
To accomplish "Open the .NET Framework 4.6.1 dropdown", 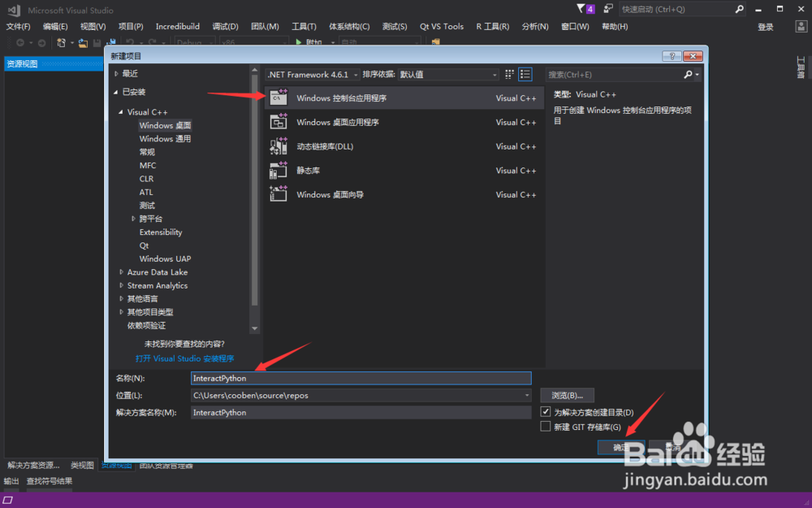I will coord(313,75).
